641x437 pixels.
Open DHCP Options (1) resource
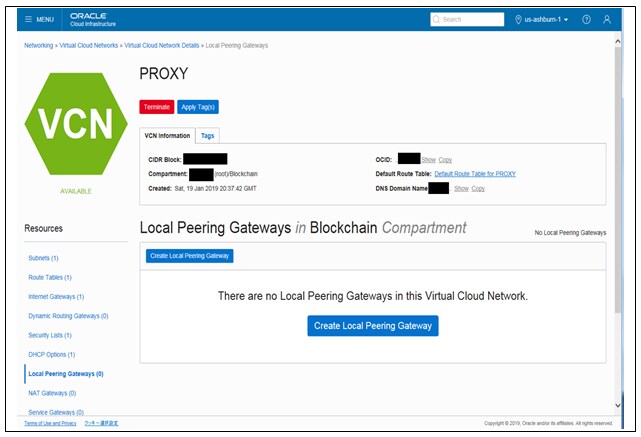[x=52, y=354]
